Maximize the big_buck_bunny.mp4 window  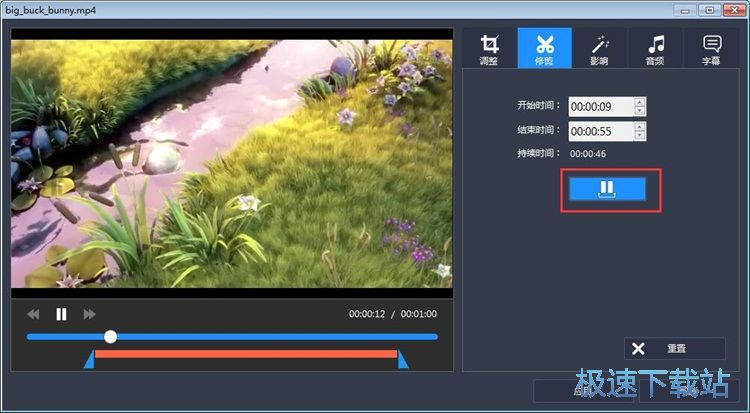click(x=711, y=10)
